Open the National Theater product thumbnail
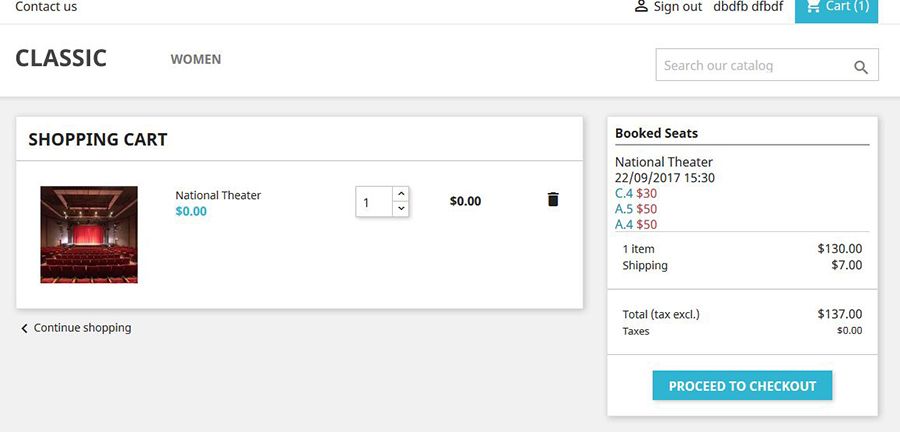Image resolution: width=900 pixels, height=432 pixels. tap(89, 234)
